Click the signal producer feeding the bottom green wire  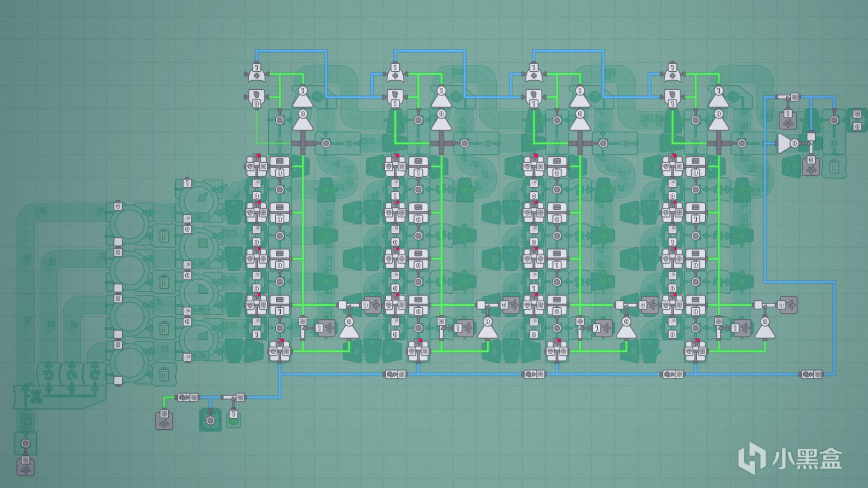(164, 420)
